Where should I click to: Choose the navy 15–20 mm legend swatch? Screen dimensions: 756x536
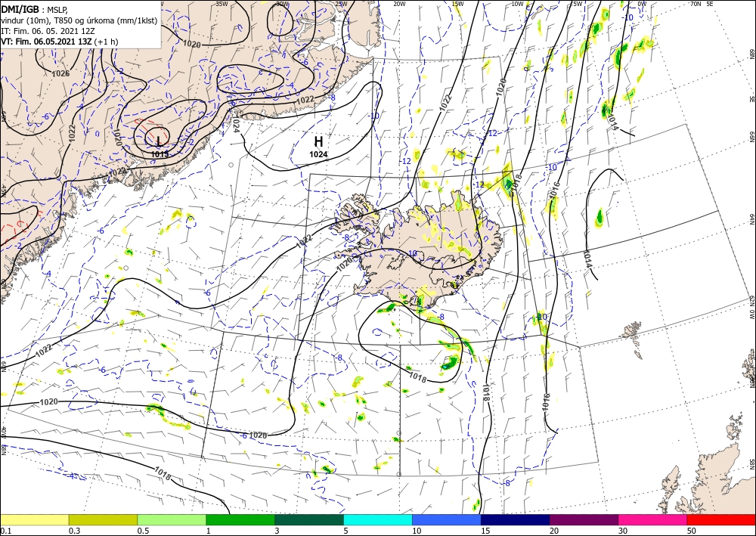pos(516,520)
